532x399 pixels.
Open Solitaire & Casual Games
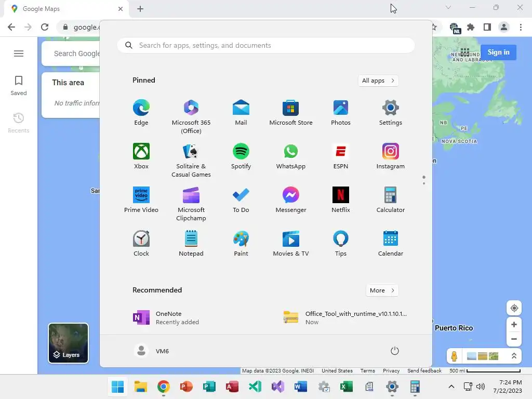191,161
